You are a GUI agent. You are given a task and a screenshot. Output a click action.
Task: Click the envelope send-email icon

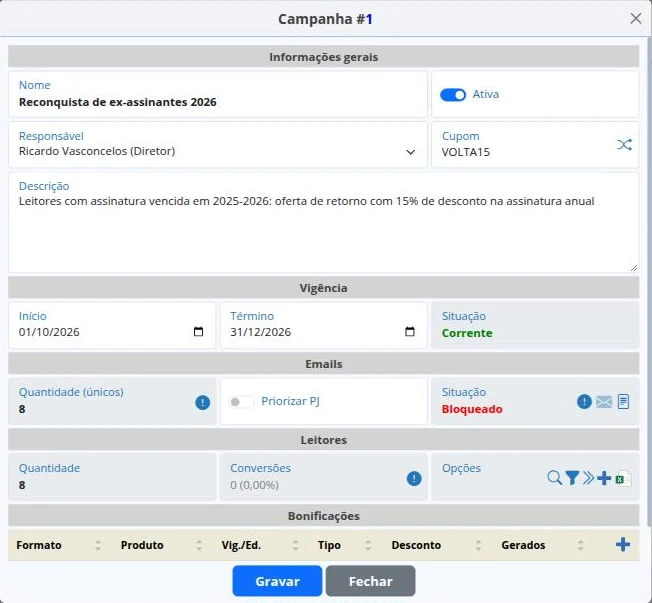click(604, 401)
